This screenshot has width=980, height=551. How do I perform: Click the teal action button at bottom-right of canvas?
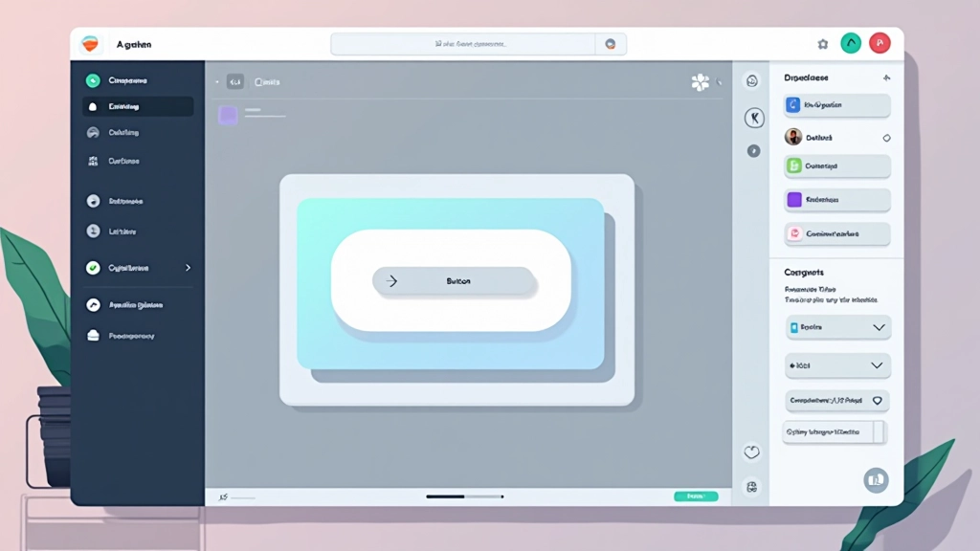coord(696,496)
